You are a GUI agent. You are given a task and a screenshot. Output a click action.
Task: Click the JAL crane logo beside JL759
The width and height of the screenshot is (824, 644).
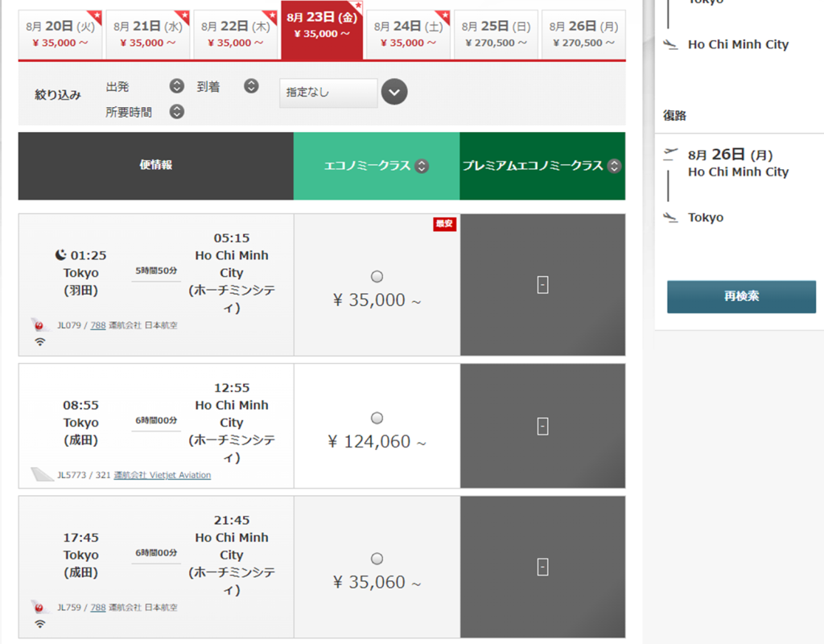coord(38,607)
